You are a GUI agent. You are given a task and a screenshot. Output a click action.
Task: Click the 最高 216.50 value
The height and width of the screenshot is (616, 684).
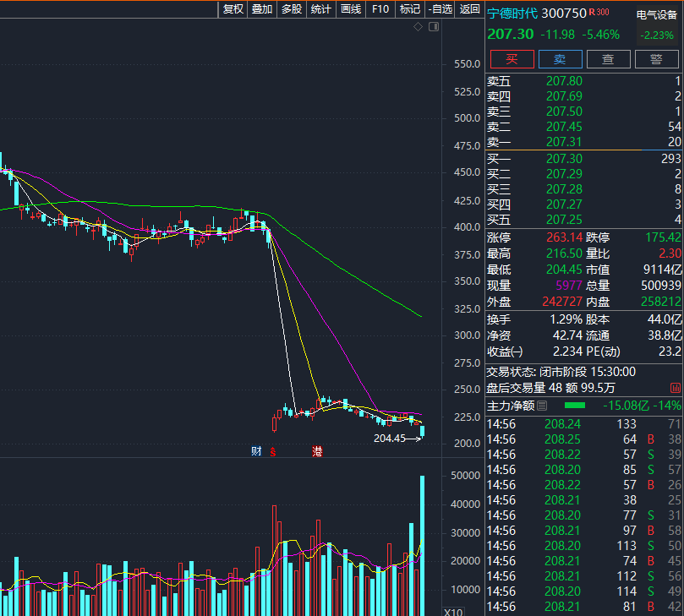[x=564, y=253]
